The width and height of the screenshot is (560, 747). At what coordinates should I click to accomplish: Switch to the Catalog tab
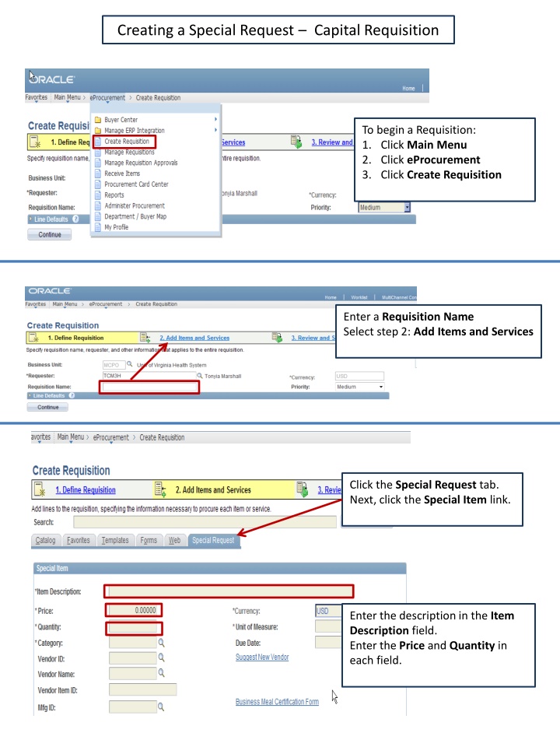(x=45, y=540)
